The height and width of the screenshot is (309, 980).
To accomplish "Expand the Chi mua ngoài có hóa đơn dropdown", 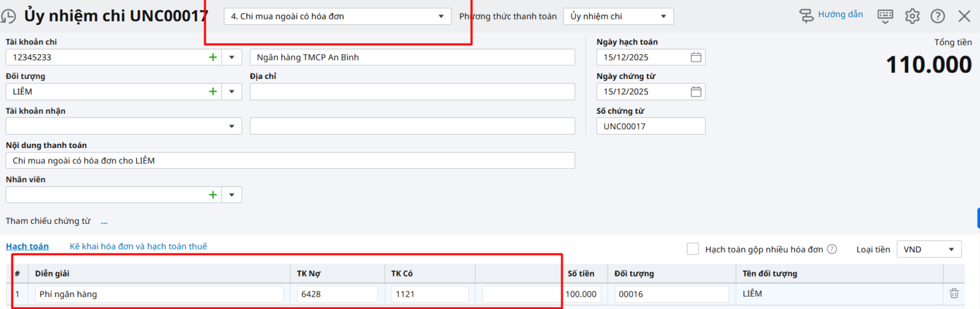I will click(x=440, y=17).
